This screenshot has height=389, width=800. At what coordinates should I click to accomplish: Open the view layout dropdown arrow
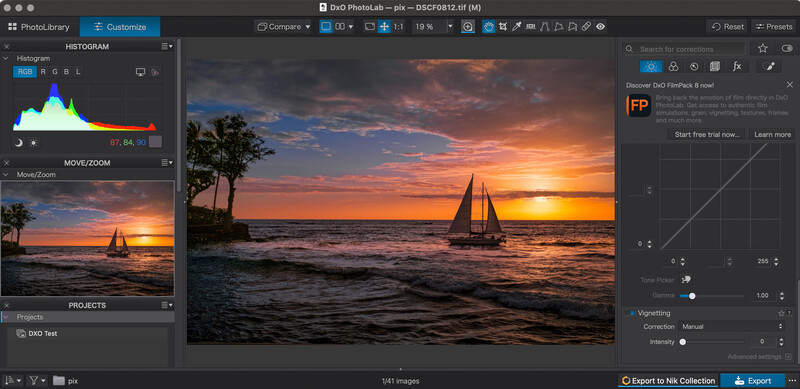click(x=351, y=27)
